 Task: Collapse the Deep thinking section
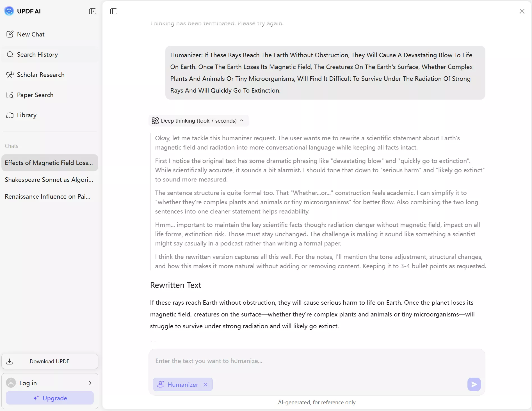[198, 121]
